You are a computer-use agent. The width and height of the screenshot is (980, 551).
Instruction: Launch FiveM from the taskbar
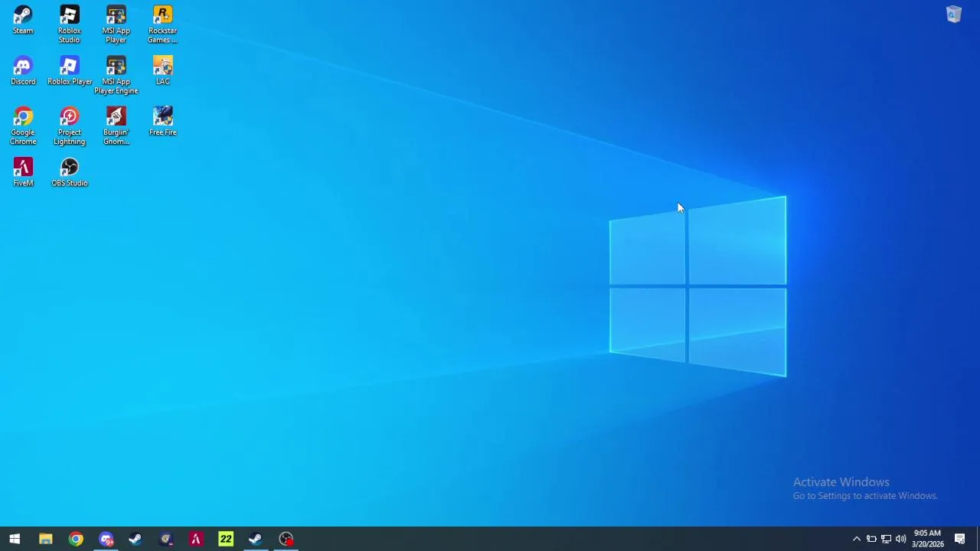[x=196, y=539]
